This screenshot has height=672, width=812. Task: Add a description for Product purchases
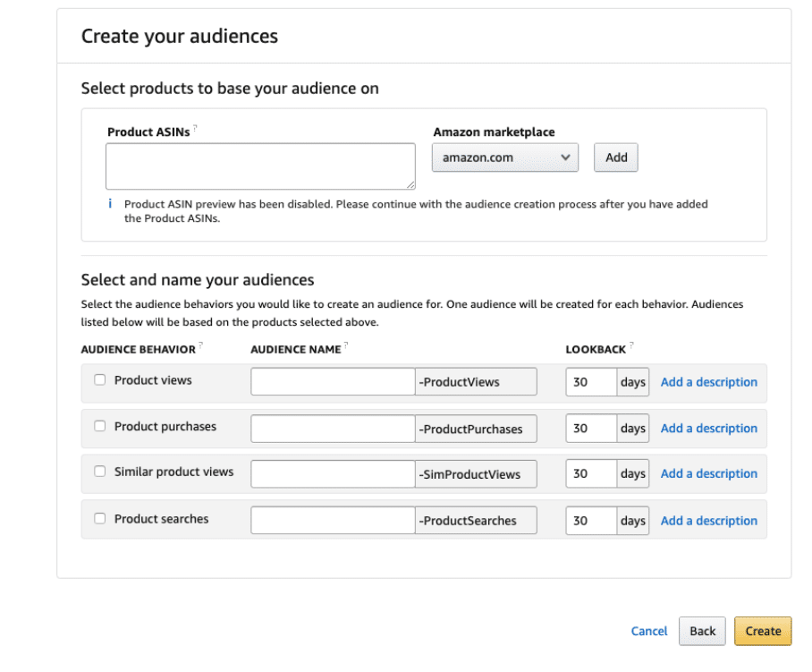[708, 429]
